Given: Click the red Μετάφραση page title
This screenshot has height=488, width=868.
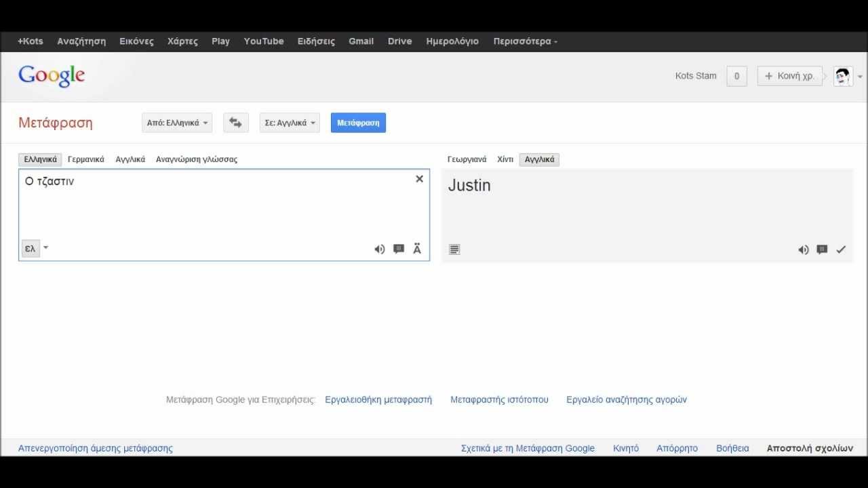Looking at the screenshot, I should (x=56, y=123).
